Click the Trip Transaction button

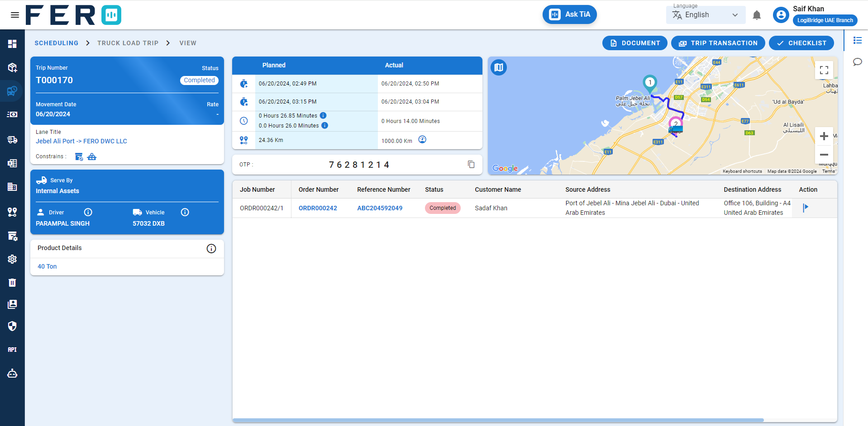pyautogui.click(x=718, y=43)
